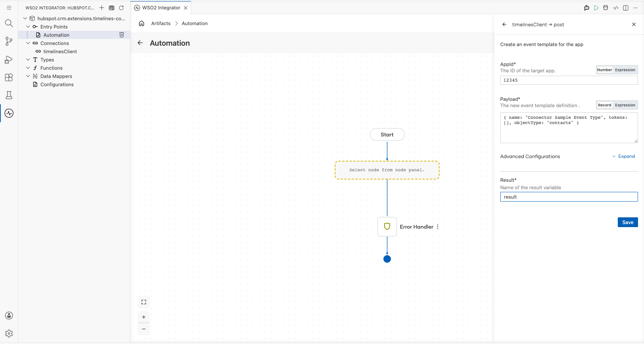This screenshot has height=344, width=644.
Task: Open the chat icon in editor toolbar
Action: (x=587, y=7)
